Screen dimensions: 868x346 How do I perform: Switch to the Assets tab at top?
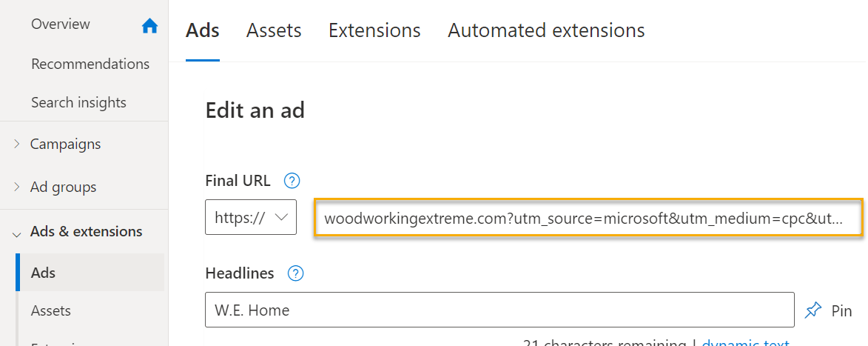pos(274,30)
